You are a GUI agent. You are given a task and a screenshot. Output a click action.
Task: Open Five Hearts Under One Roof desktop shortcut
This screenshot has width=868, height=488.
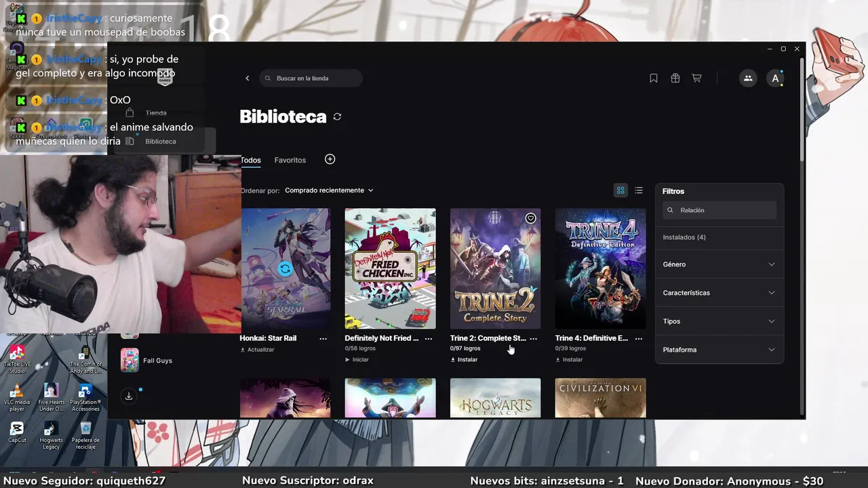tap(51, 397)
